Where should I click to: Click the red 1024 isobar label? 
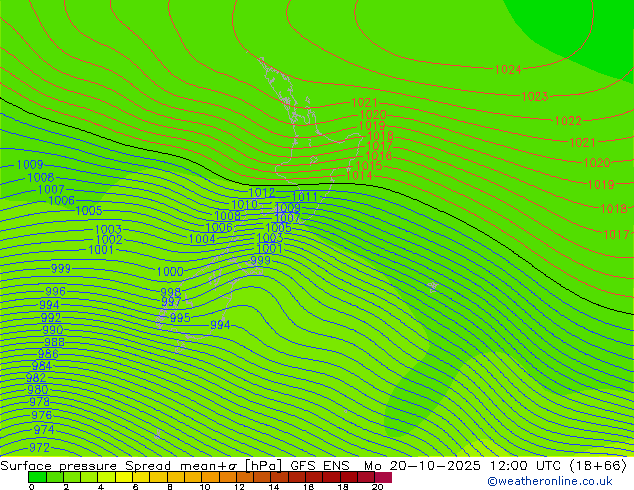point(508,70)
